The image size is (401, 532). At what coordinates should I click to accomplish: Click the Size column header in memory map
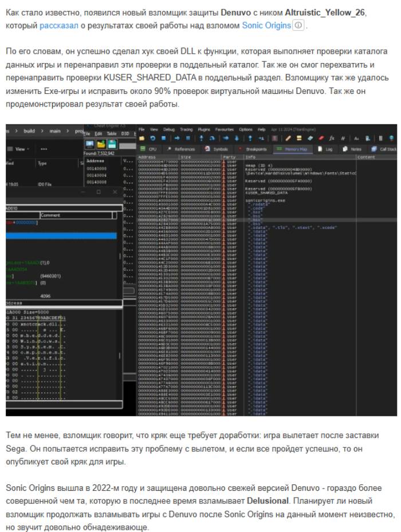point(200,157)
